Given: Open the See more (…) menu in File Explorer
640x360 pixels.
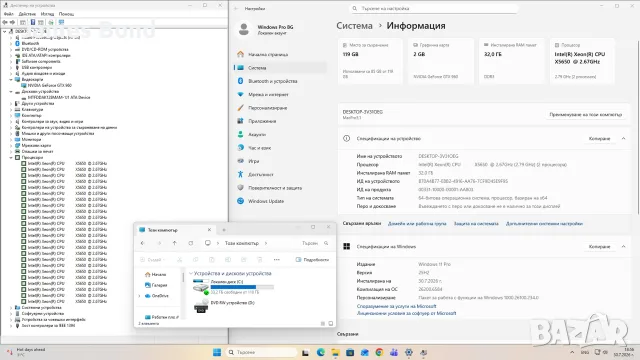Looking at the screenshot, I should (277, 260).
